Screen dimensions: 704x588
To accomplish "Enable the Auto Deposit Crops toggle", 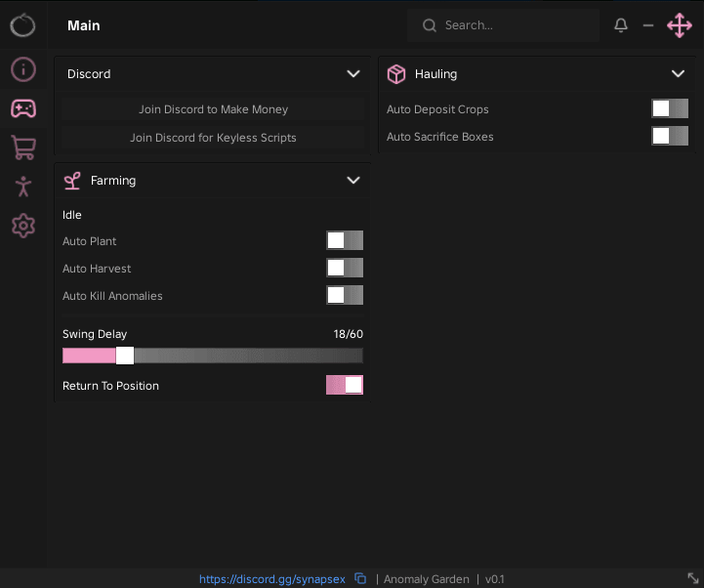I will [670, 108].
